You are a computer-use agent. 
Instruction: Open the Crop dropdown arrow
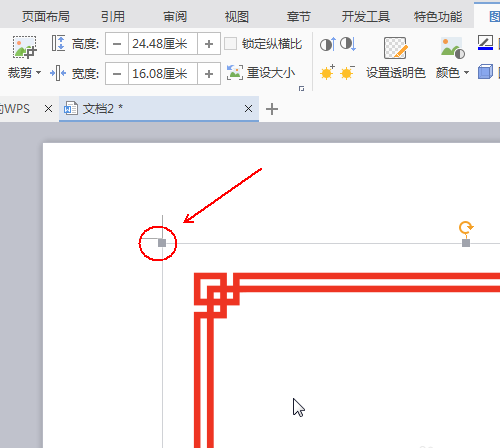point(38,72)
